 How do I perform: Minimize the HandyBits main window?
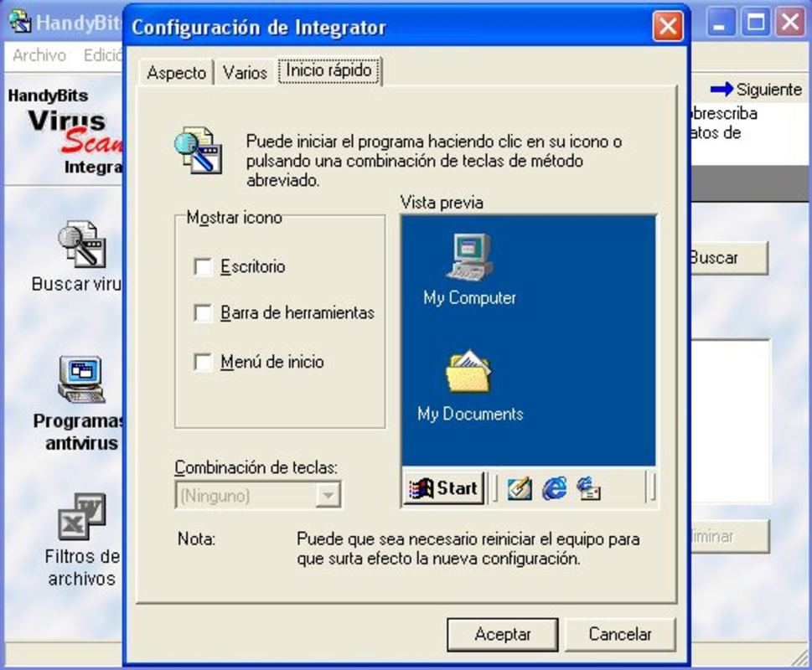click(x=719, y=23)
